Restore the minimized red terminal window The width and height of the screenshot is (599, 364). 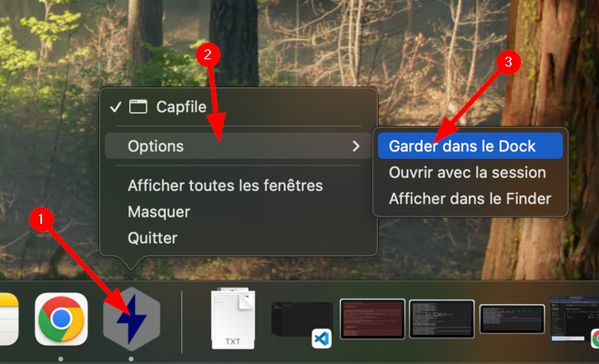pos(372,319)
